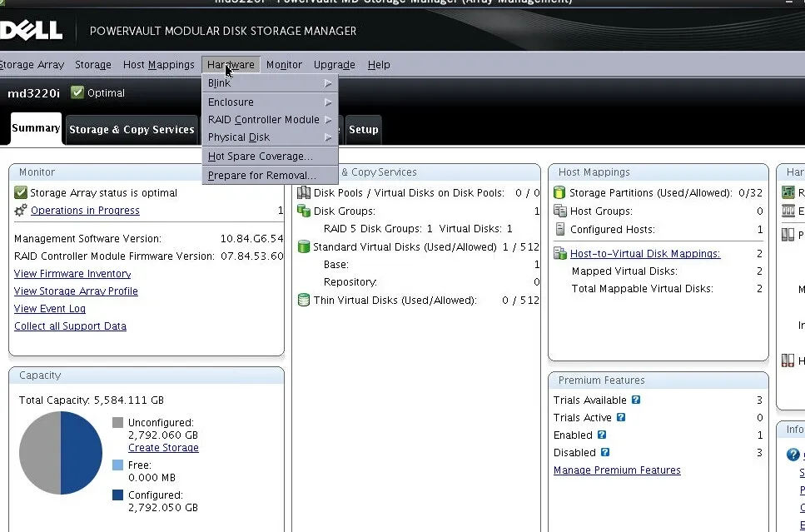This screenshot has width=805, height=532.
Task: Open the Host Mappings menu
Action: click(x=159, y=65)
